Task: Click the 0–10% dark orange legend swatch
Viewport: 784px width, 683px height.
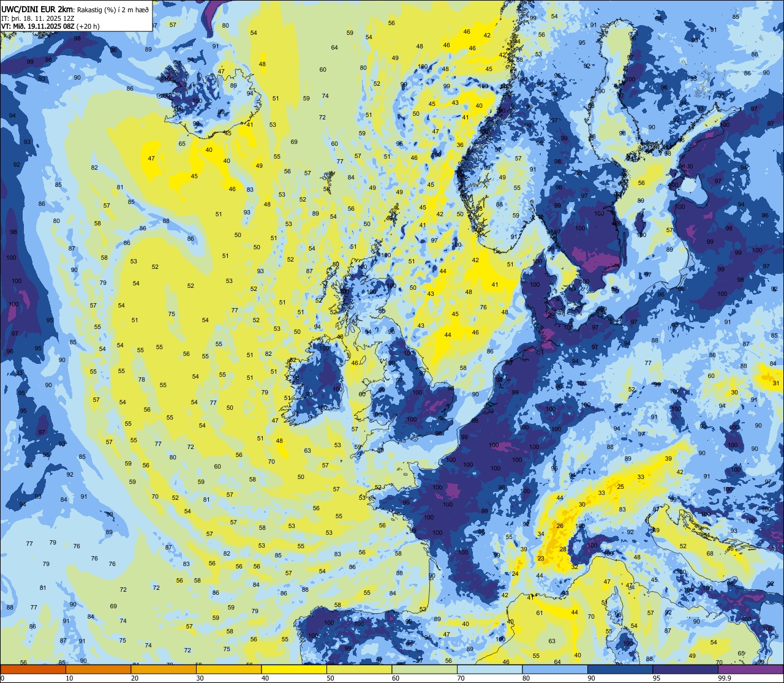Action: point(33,669)
